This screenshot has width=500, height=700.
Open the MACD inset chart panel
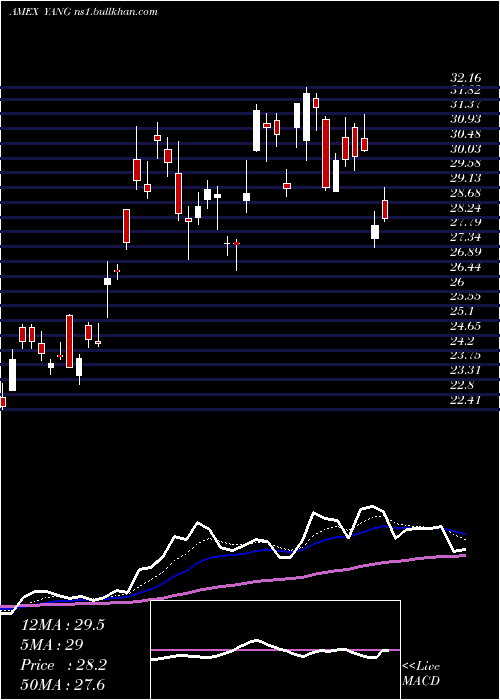tap(275, 650)
